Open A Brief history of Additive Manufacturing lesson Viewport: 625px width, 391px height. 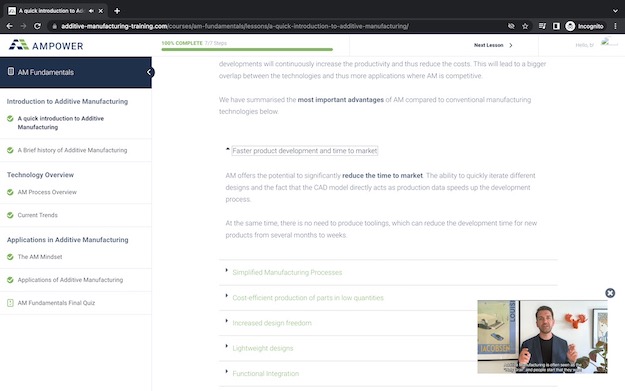72,150
